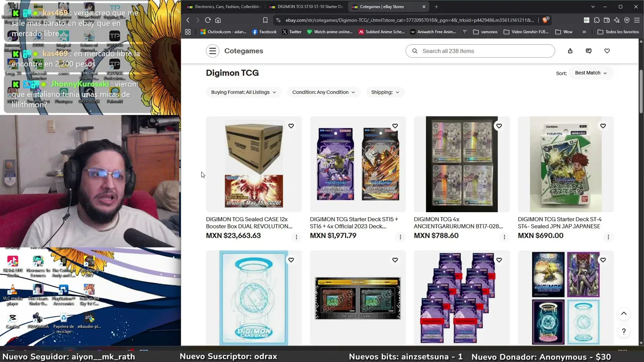644x362 pixels.
Task: Open the Cotegames store hamburger menu
Action: 212,51
